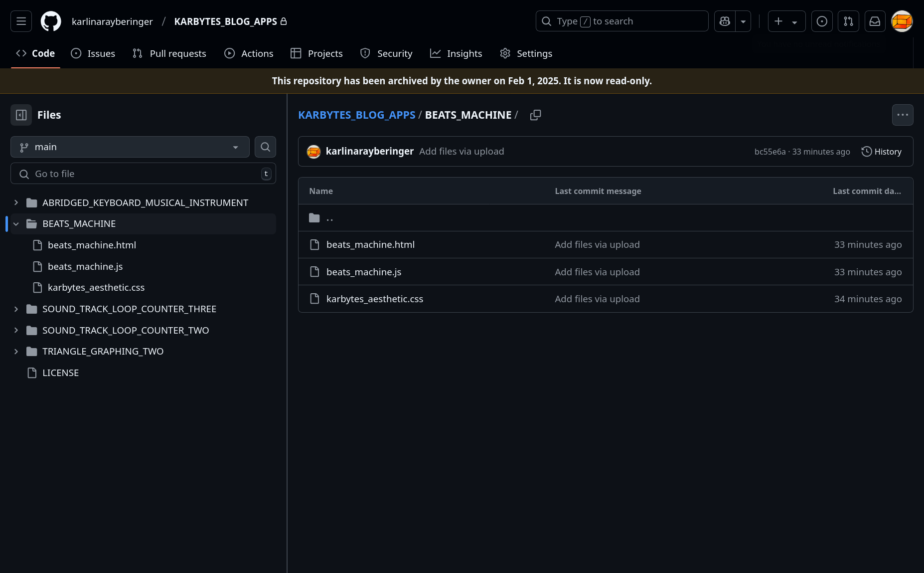The image size is (924, 573).
Task: Open commit hash bc55e6a
Action: tap(770, 152)
